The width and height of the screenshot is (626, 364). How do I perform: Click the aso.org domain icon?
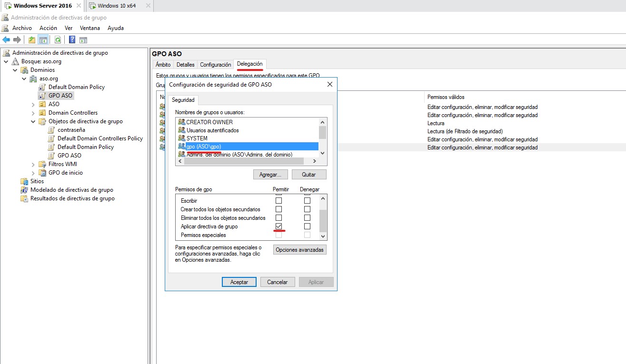33,79
